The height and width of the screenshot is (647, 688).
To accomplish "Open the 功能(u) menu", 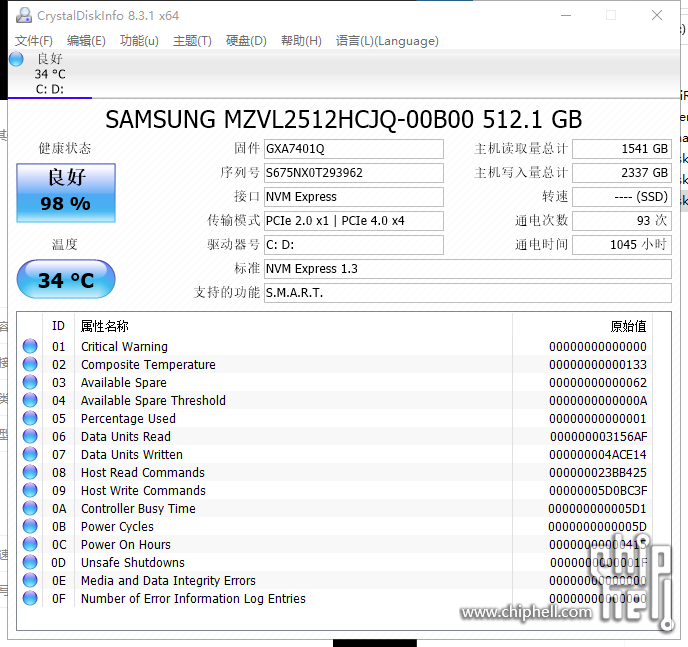I will (139, 41).
